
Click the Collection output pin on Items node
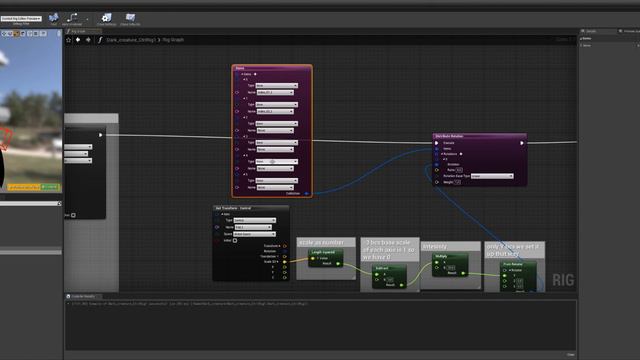click(x=307, y=193)
